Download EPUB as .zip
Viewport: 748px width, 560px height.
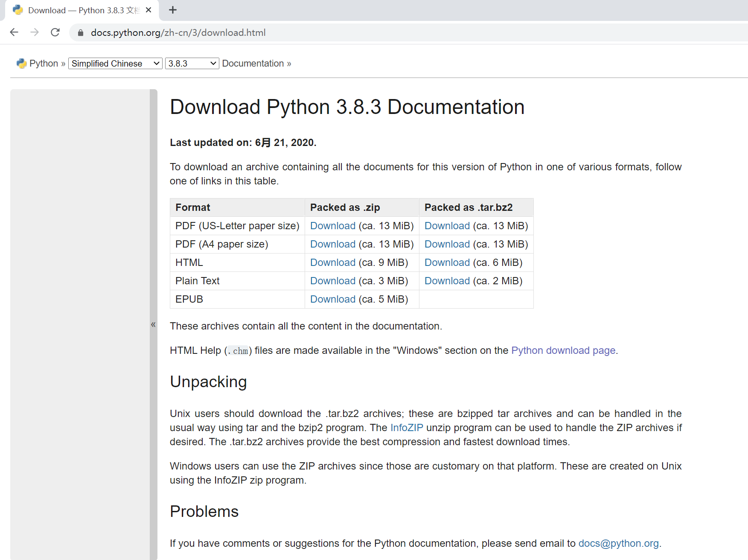click(333, 299)
